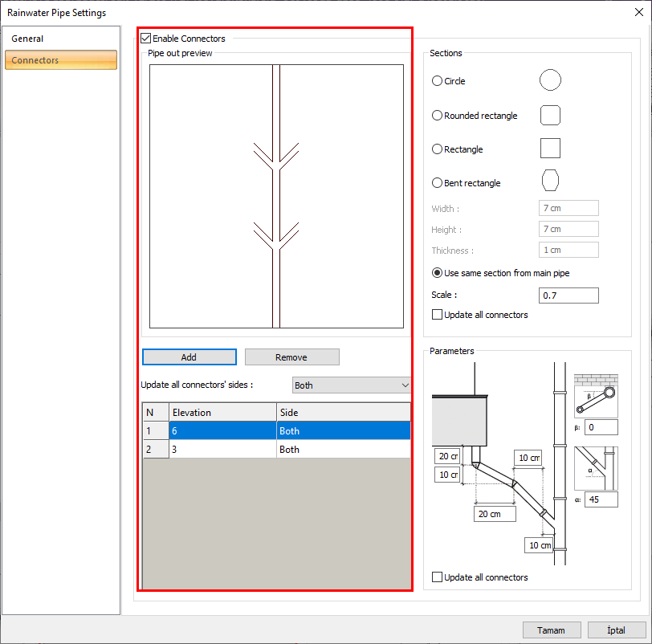This screenshot has width=652, height=644.
Task: Check Update all connectors under Parameters
Action: (438, 577)
